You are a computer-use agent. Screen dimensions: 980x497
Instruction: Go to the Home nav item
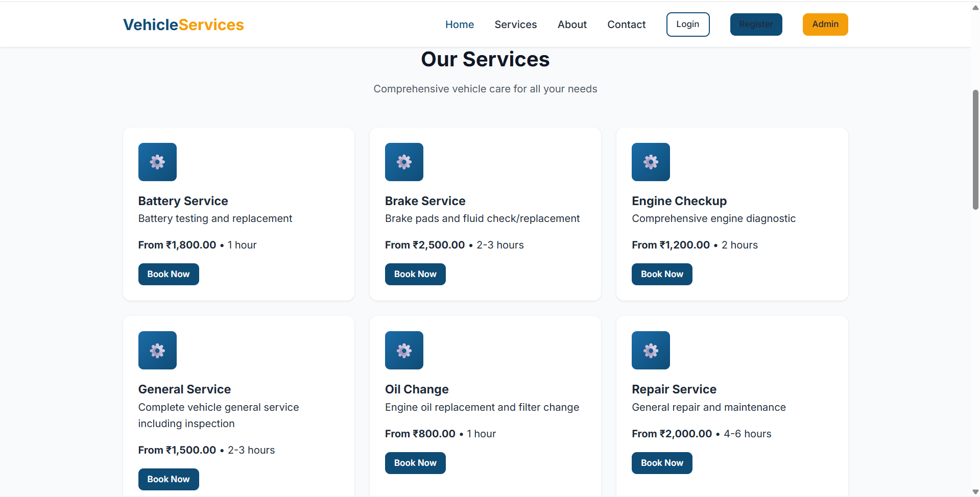click(460, 24)
